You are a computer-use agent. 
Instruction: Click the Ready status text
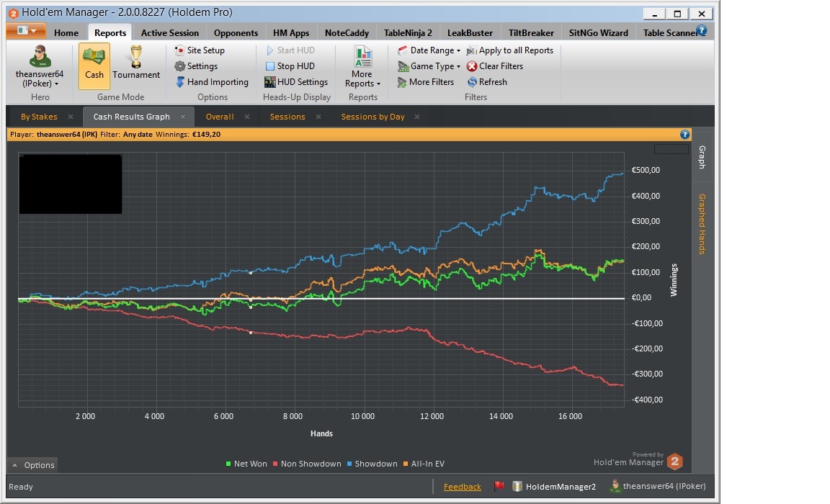[x=21, y=487]
